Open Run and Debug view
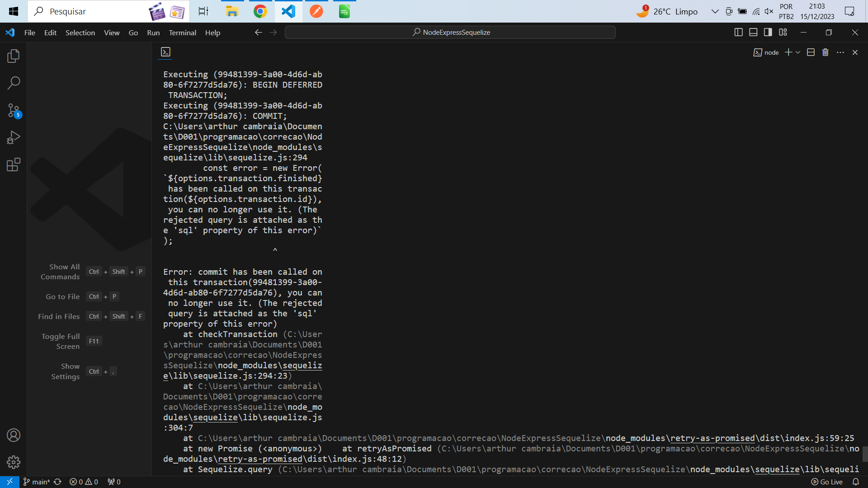 point(14,137)
